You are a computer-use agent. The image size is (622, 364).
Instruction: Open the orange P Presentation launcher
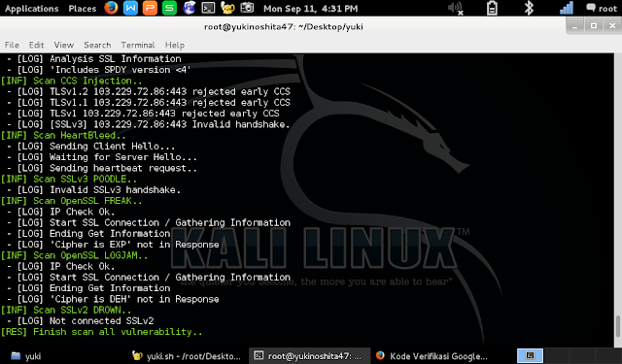150,8
